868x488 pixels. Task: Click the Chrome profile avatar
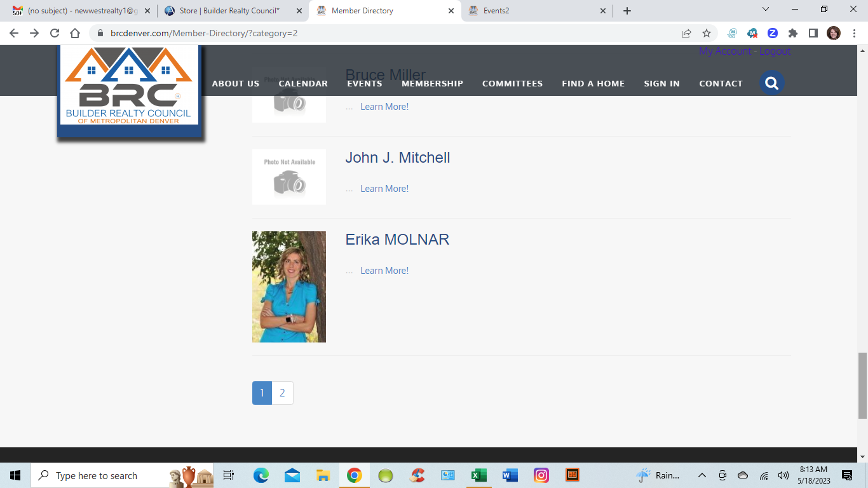pos(834,33)
